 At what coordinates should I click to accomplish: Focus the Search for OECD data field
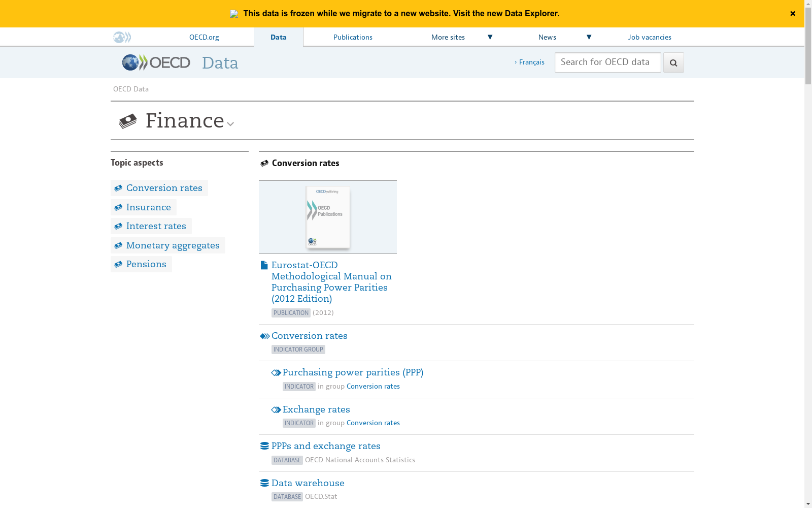(607, 62)
